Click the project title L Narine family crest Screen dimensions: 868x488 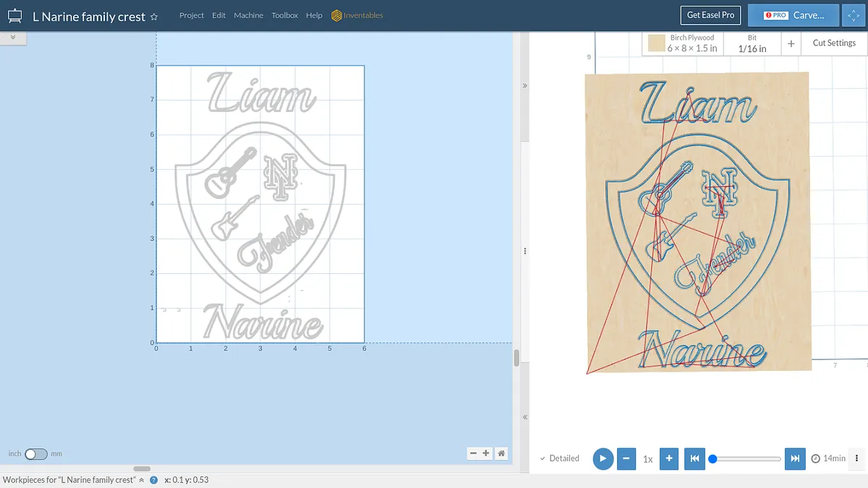click(x=89, y=17)
